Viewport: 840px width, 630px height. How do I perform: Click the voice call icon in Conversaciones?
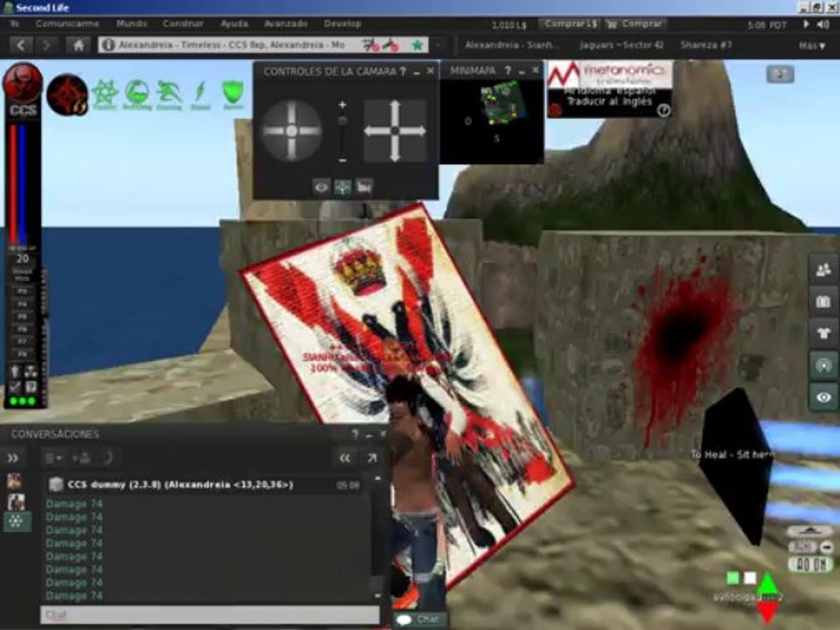click(107, 458)
